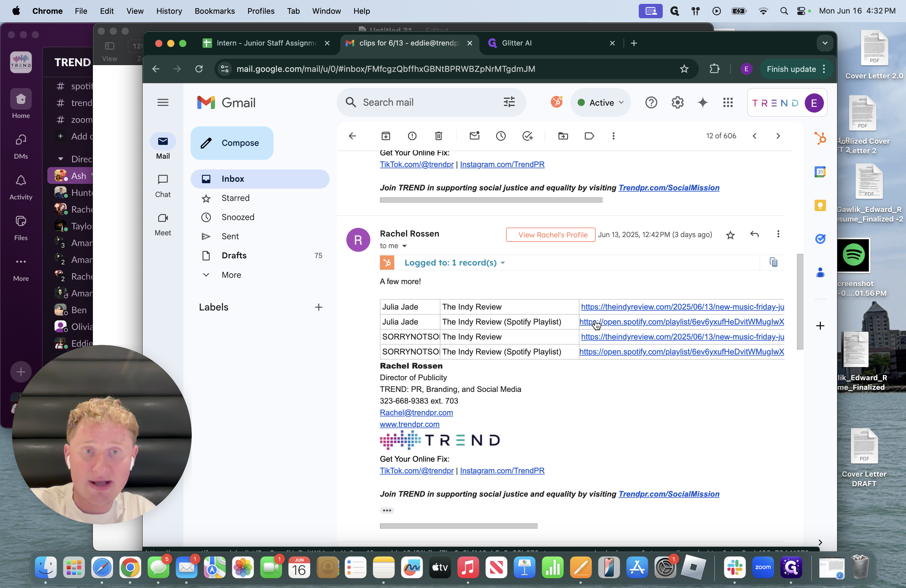Open the Labels tag icon
This screenshot has height=588, width=906.
coord(589,136)
